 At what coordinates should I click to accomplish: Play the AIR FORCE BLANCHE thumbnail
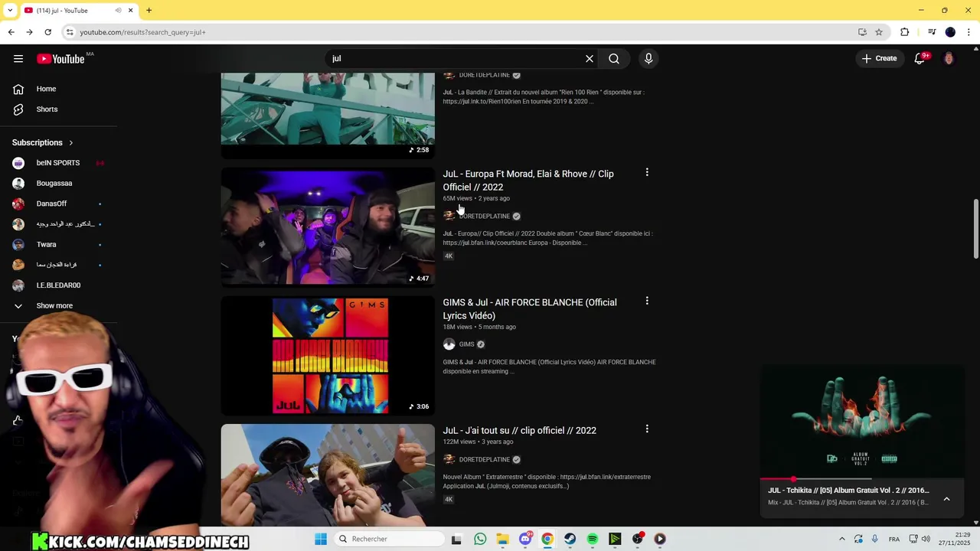coord(328,356)
